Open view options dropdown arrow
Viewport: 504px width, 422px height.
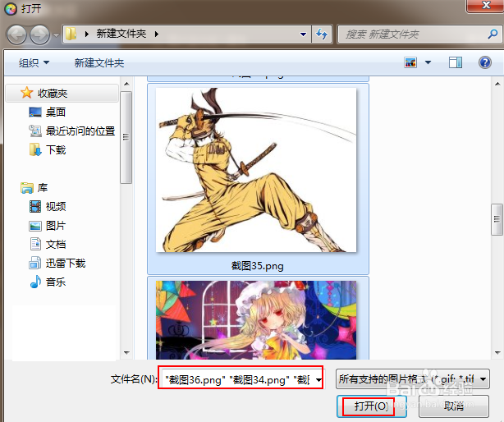pos(428,62)
